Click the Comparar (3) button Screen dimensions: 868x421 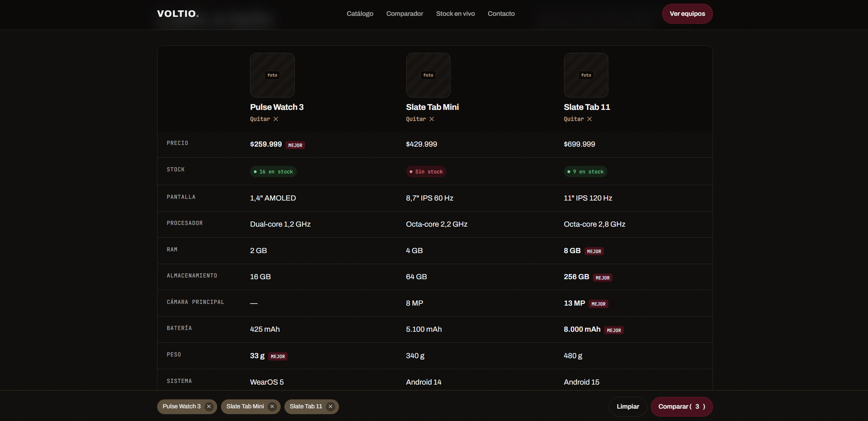click(x=681, y=407)
